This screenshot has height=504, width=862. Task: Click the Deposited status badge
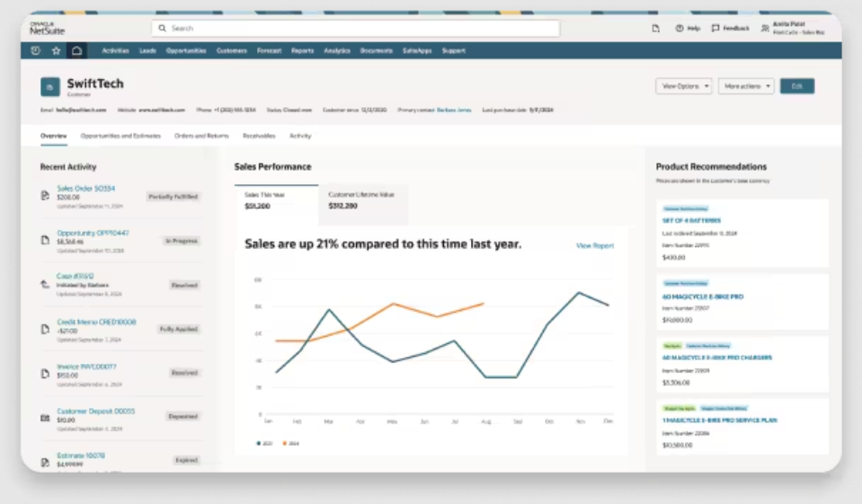tap(183, 416)
